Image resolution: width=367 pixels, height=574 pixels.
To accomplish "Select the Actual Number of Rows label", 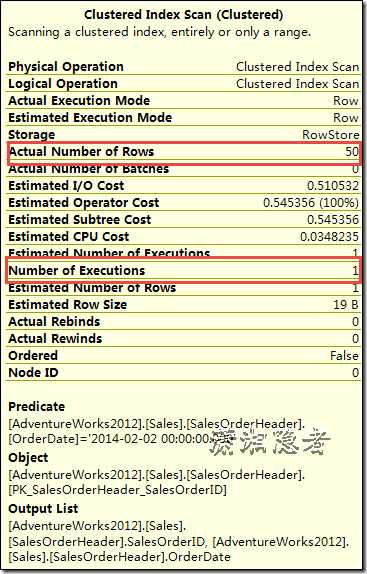I will (81, 152).
